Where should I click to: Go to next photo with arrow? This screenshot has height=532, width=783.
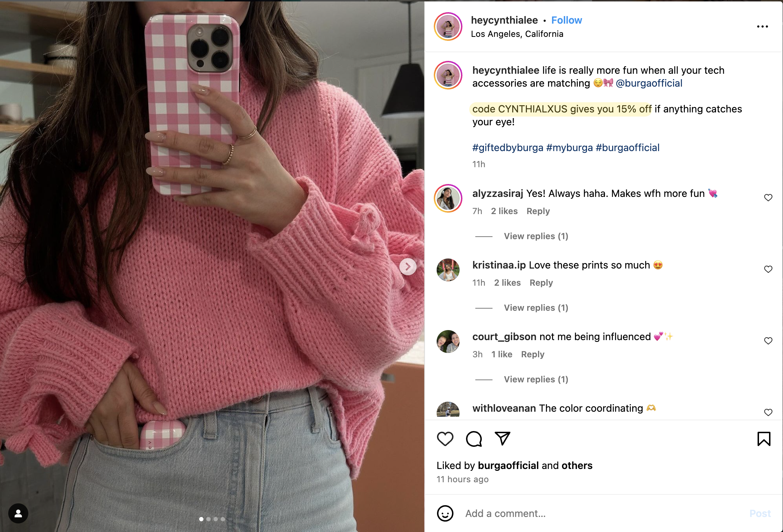408,266
